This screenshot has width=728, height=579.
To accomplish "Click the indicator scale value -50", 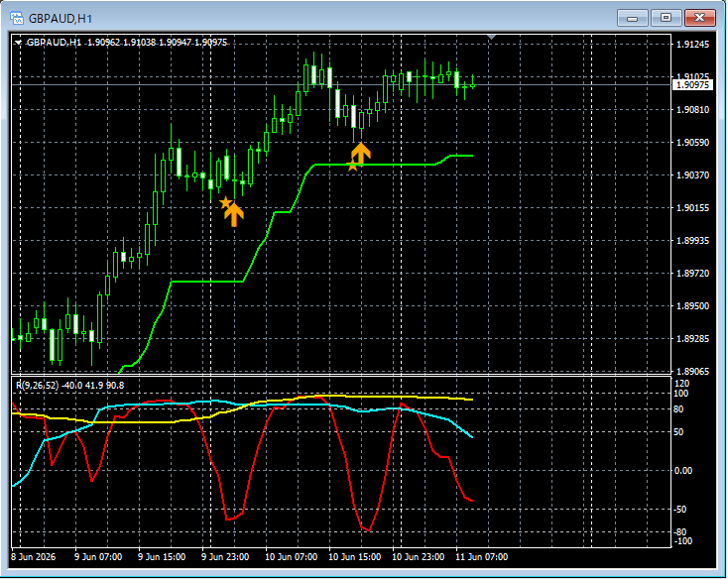I will pyautogui.click(x=680, y=510).
